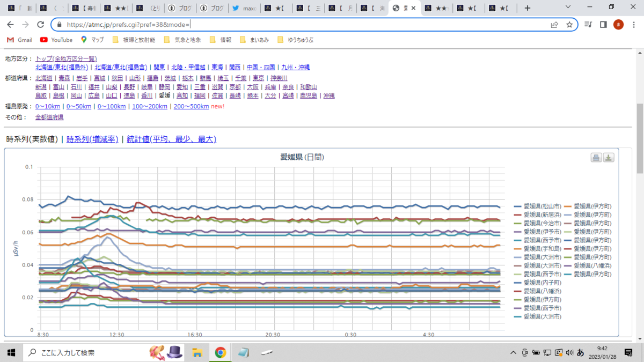This screenshot has width=644, height=362.
Task: Switch to the (とり tab
Action: (x=148, y=8)
